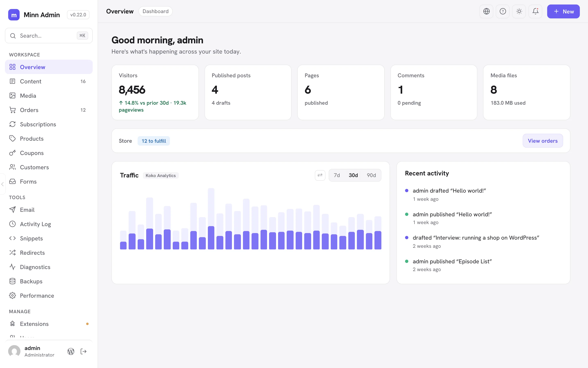Select the 7d traffic range

337,175
